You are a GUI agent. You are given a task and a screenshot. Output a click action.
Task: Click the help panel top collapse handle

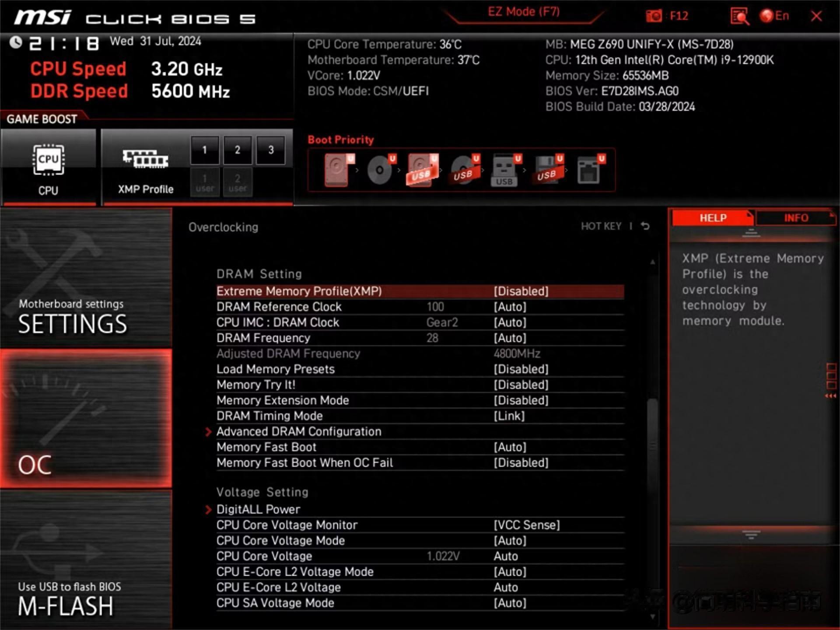click(751, 233)
